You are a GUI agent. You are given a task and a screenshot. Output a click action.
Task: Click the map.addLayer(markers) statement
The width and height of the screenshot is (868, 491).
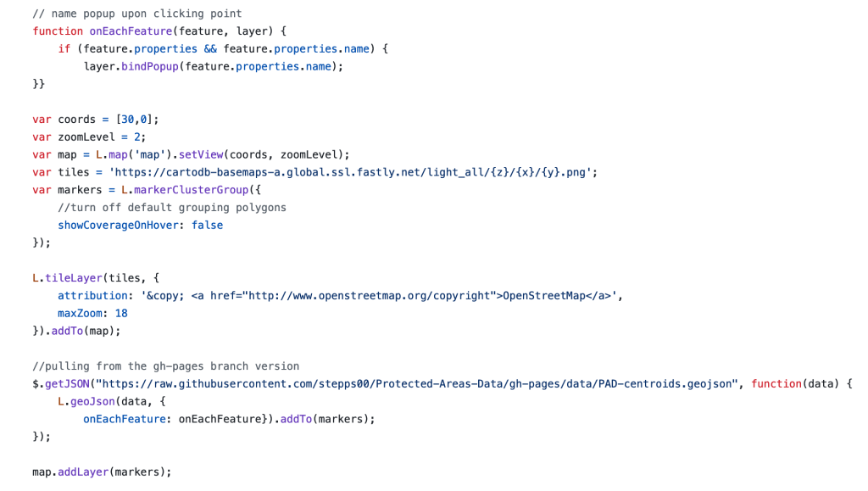click(102, 471)
